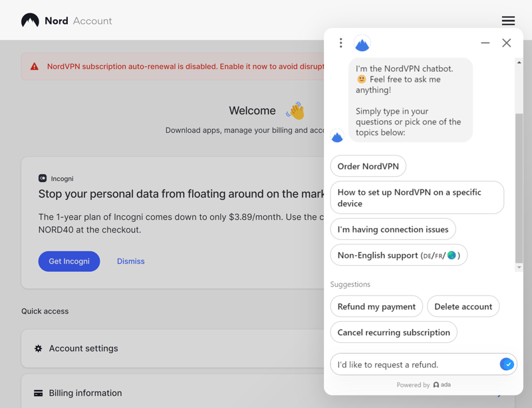Click the chatbot greeting message bubble
Image resolution: width=532 pixels, height=408 pixels.
[x=410, y=100]
